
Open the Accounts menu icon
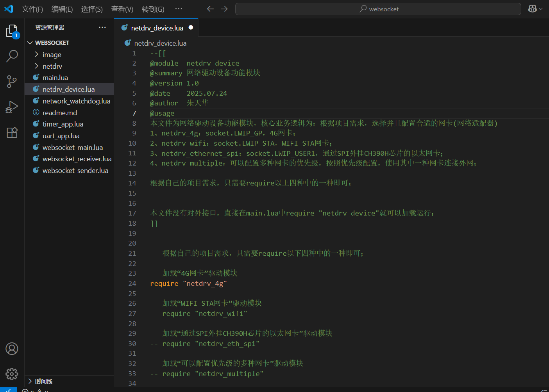coord(12,349)
